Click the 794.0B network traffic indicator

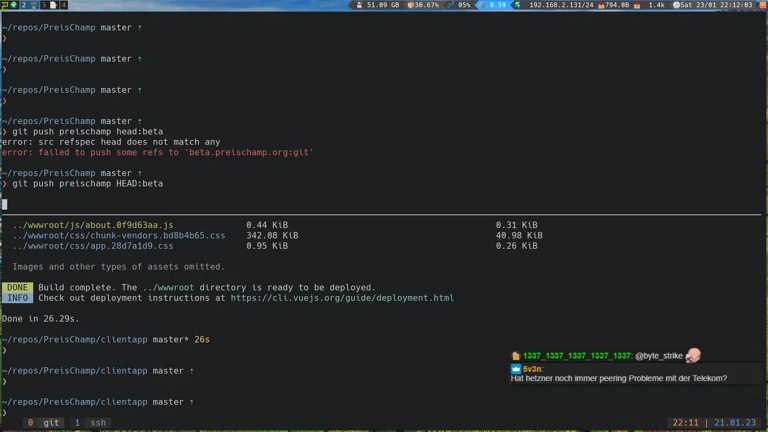(x=612, y=5)
